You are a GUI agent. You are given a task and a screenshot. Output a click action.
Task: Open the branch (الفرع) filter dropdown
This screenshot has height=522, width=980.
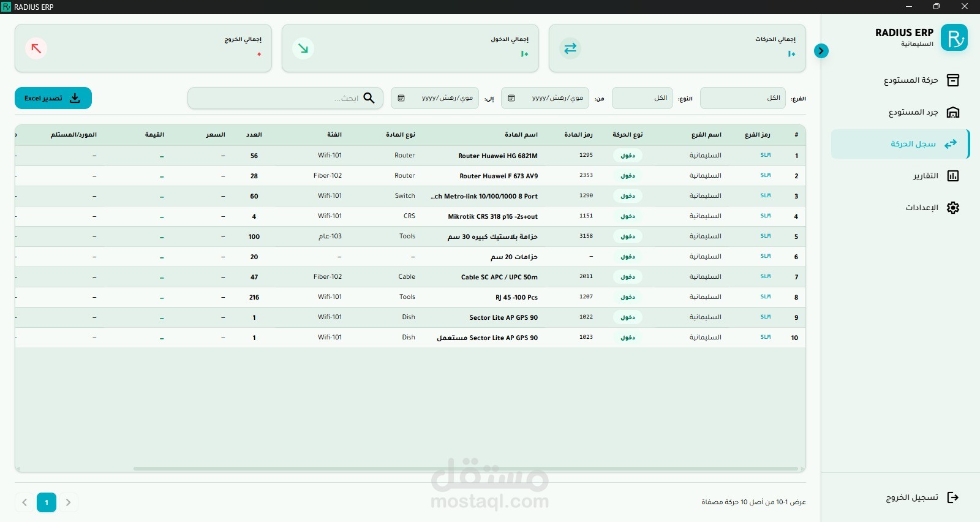pyautogui.click(x=743, y=98)
